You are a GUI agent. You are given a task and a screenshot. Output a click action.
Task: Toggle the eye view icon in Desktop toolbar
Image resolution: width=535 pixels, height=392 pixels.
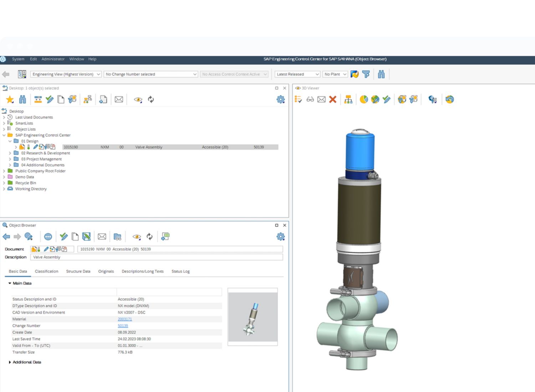point(138,99)
